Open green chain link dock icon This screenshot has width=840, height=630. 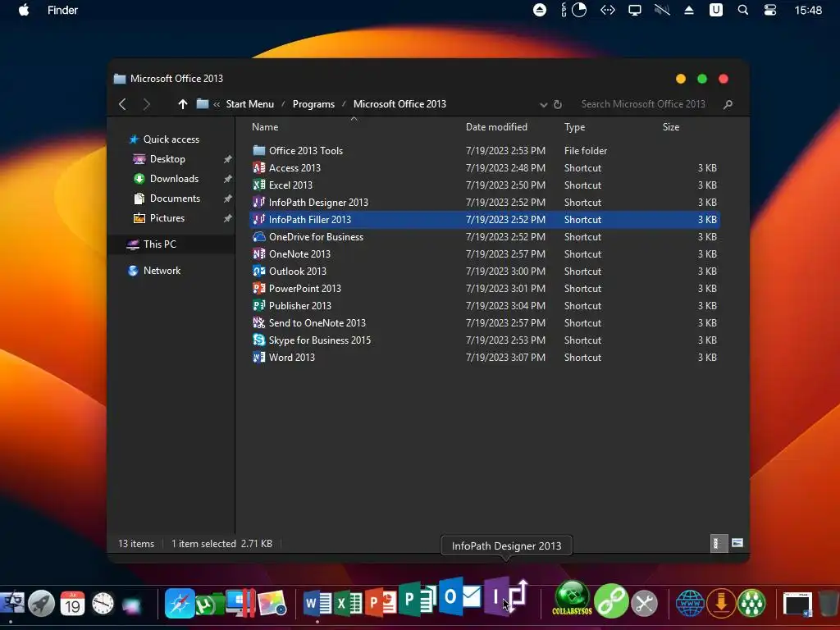(x=610, y=601)
